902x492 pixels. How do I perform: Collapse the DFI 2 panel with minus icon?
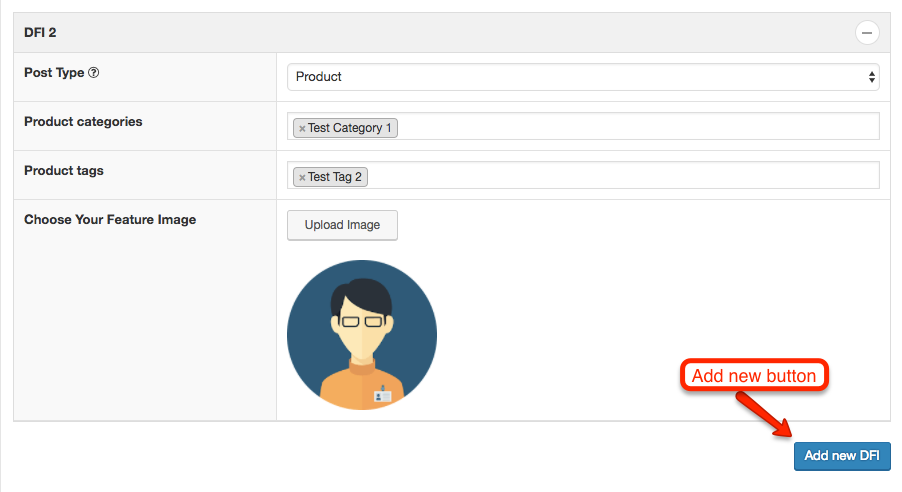click(x=866, y=33)
